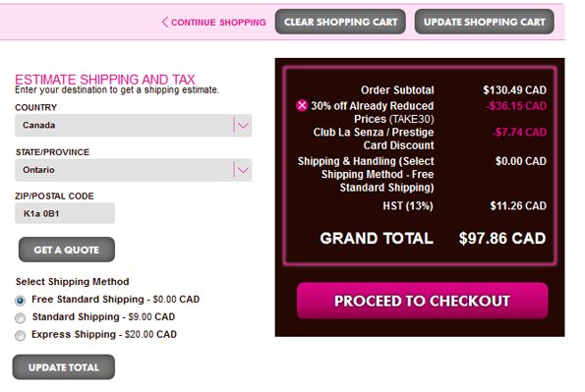The height and width of the screenshot is (392, 585).
Task: Click the Update Total button
Action: pos(64,367)
